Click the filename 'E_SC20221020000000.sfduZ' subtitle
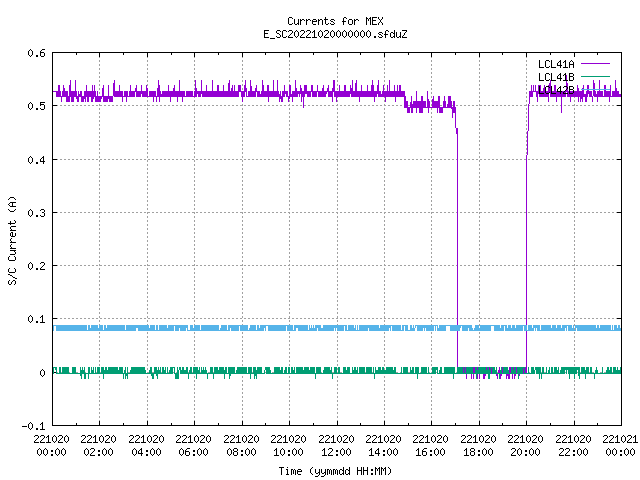The width and height of the screenshot is (640, 480). tap(335, 34)
